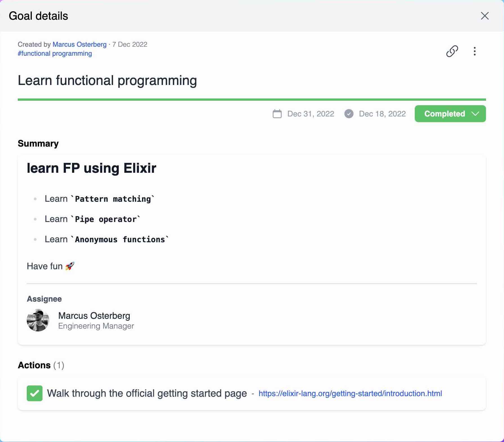Viewport: 504px width, 442px height.
Task: Open creator Marcus Osterberg's profile link
Action: pyautogui.click(x=79, y=44)
